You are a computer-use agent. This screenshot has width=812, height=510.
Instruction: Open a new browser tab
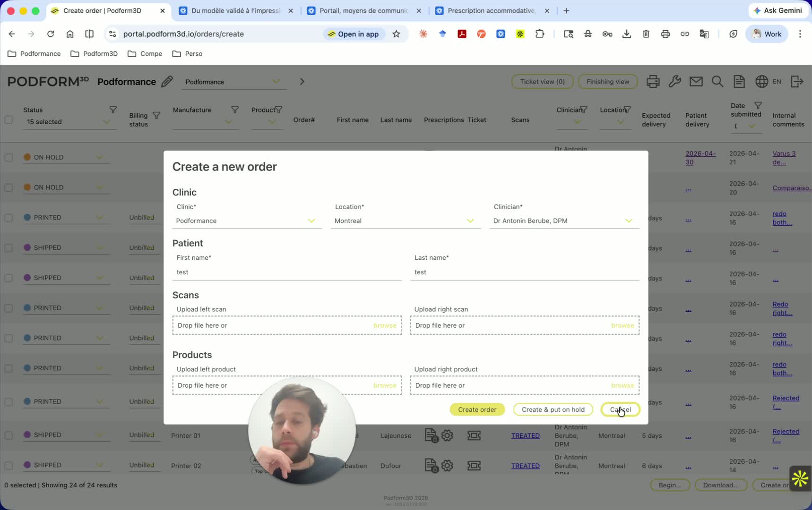click(x=566, y=10)
